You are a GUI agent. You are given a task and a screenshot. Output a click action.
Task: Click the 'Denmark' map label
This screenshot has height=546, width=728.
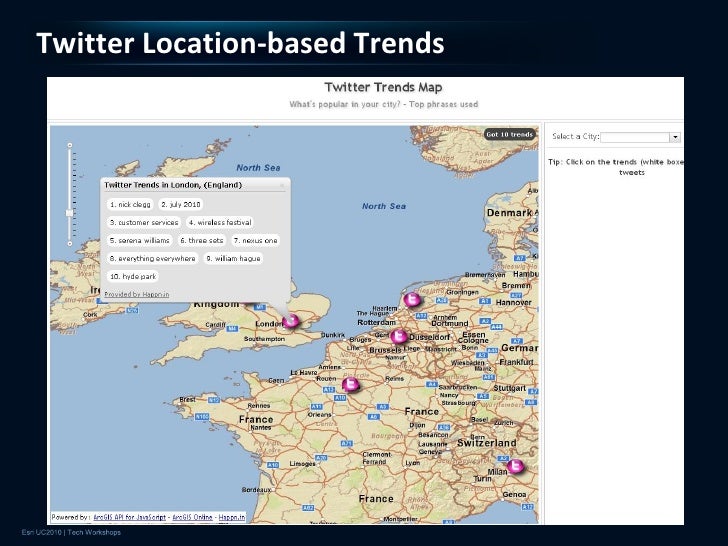tap(509, 213)
